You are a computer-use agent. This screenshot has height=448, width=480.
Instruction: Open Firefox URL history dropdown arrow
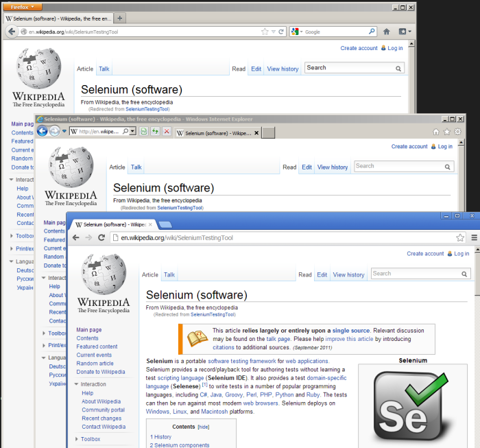[274, 32]
